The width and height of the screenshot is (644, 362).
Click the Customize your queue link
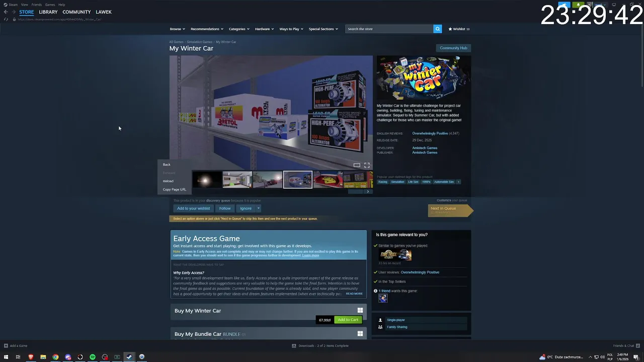(452, 200)
